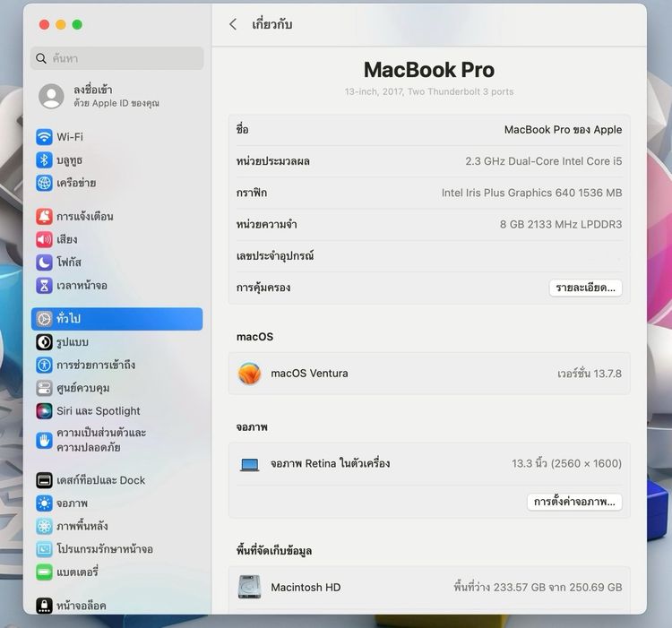The image size is (672, 628).
Task: Click the macOS Ventura logo icon
Action: pos(249,374)
